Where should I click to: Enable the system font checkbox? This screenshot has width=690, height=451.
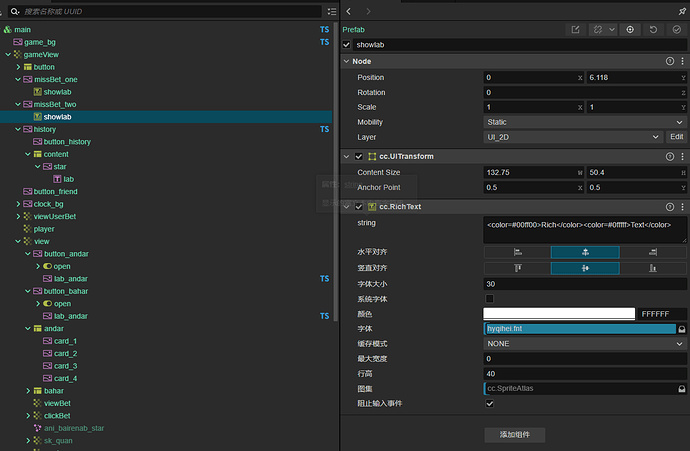489,299
